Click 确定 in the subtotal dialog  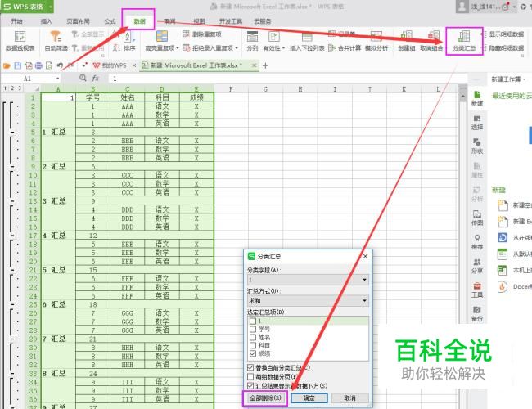[x=309, y=398]
